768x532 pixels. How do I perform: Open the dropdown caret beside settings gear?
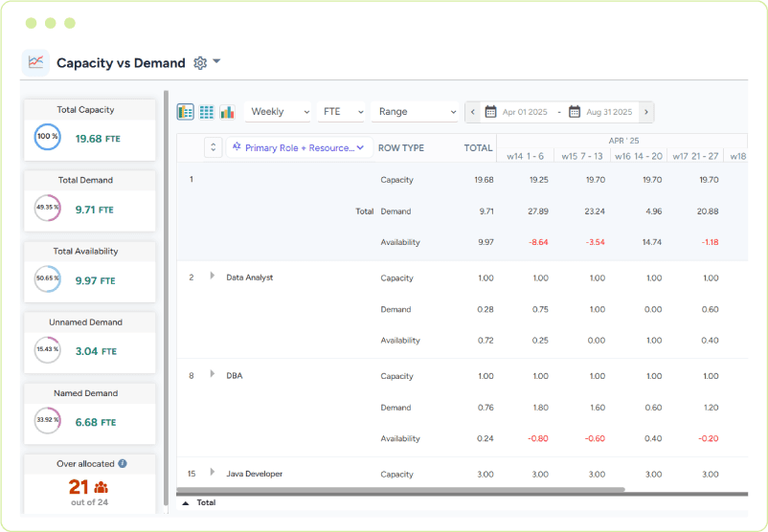216,61
